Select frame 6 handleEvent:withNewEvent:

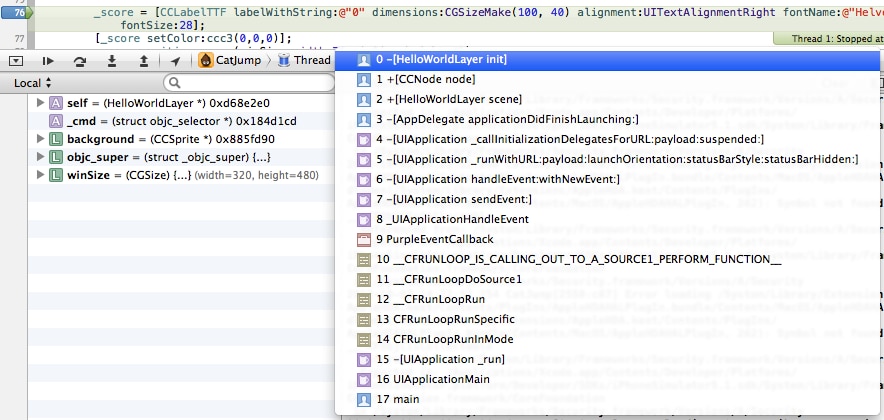tap(607, 179)
